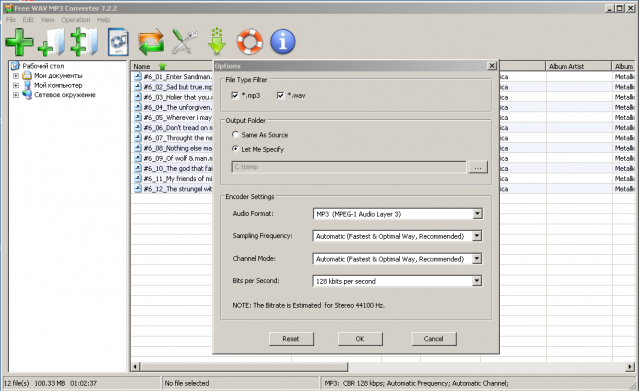Screen dimensions: 639x391
Task: Select the Same As Source radio button
Action: coord(235,135)
